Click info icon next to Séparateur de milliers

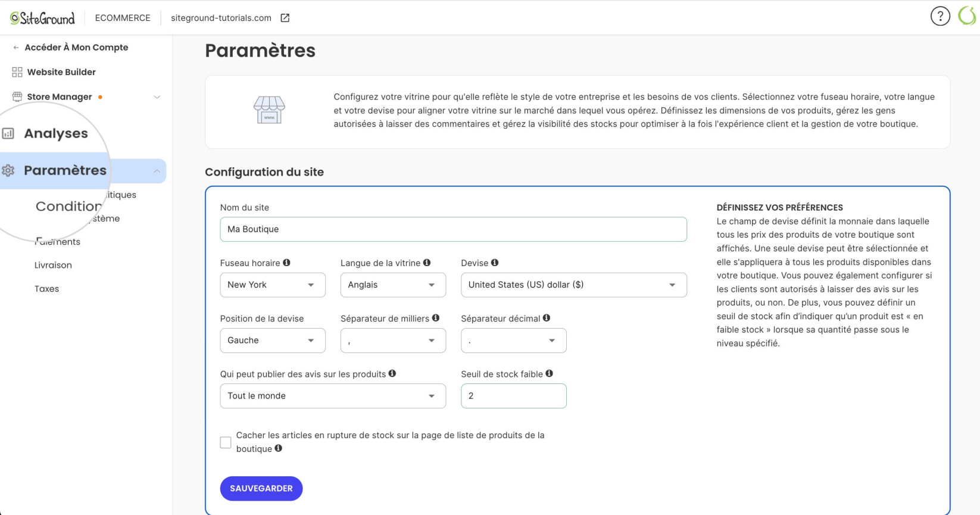436,318
